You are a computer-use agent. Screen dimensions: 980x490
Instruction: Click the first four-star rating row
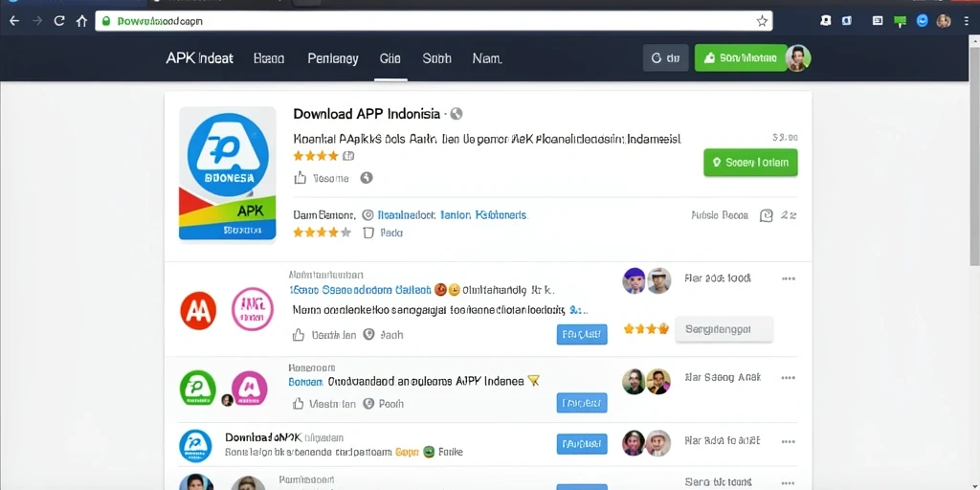(316, 156)
